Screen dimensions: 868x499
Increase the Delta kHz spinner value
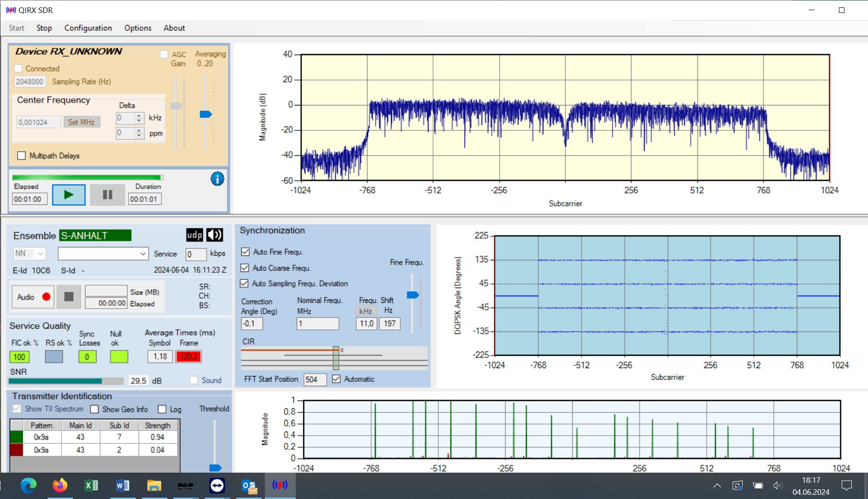point(139,115)
